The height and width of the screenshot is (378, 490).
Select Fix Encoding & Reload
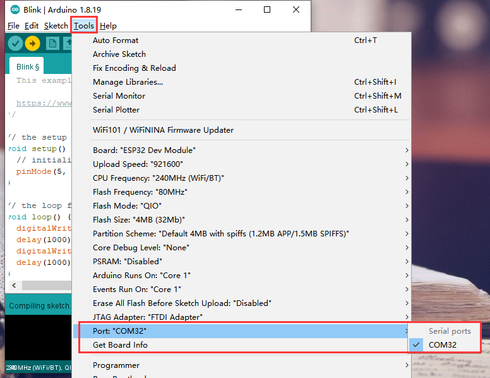click(x=241, y=68)
